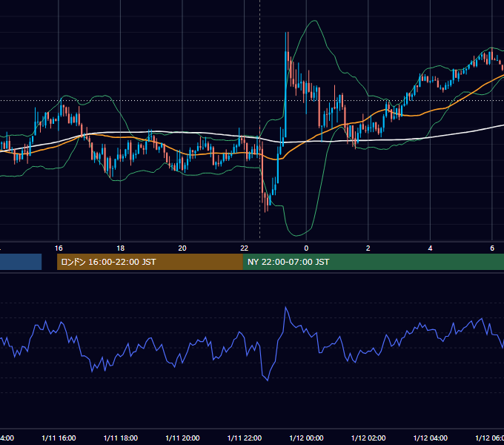Screen dimensions: 504x445
Task: Click the '1/11 22:00' date label
Action: (245, 438)
